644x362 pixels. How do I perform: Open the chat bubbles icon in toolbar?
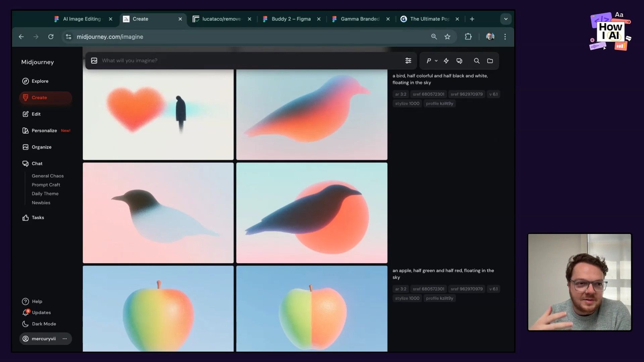pyautogui.click(x=460, y=61)
